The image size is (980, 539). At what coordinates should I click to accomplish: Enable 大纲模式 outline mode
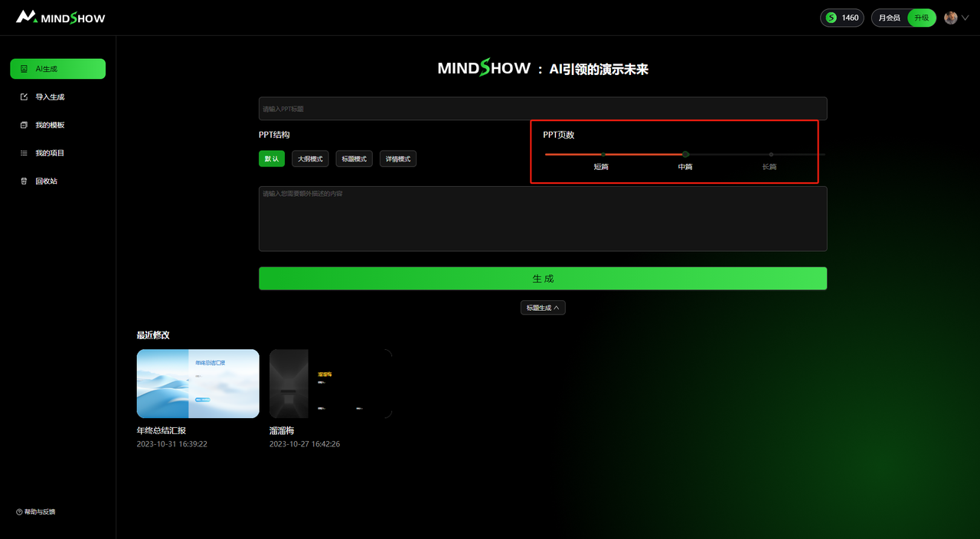[x=310, y=158]
